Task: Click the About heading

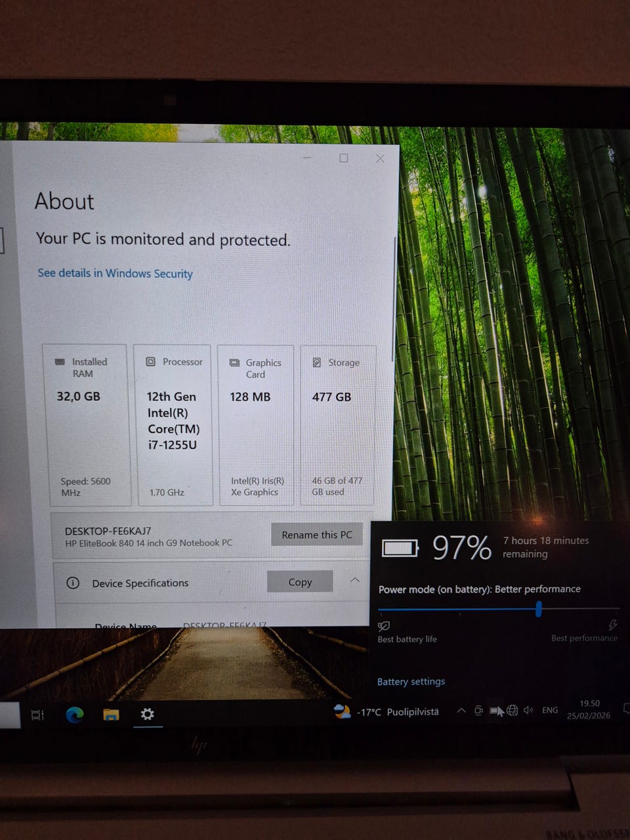Action: [64, 201]
